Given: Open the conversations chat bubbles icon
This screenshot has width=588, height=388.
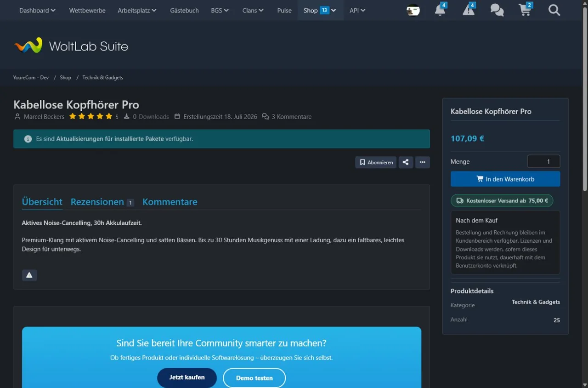Looking at the screenshot, I should (x=497, y=10).
